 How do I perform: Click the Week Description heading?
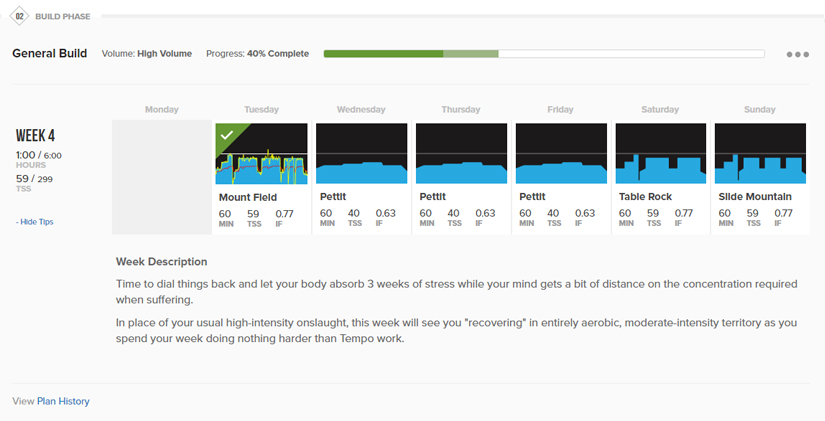point(162,262)
